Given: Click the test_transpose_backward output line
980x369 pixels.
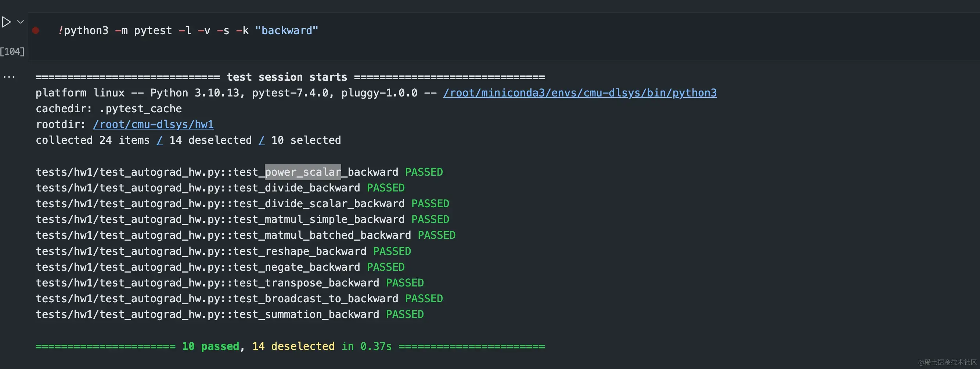Looking at the screenshot, I should tap(207, 283).
